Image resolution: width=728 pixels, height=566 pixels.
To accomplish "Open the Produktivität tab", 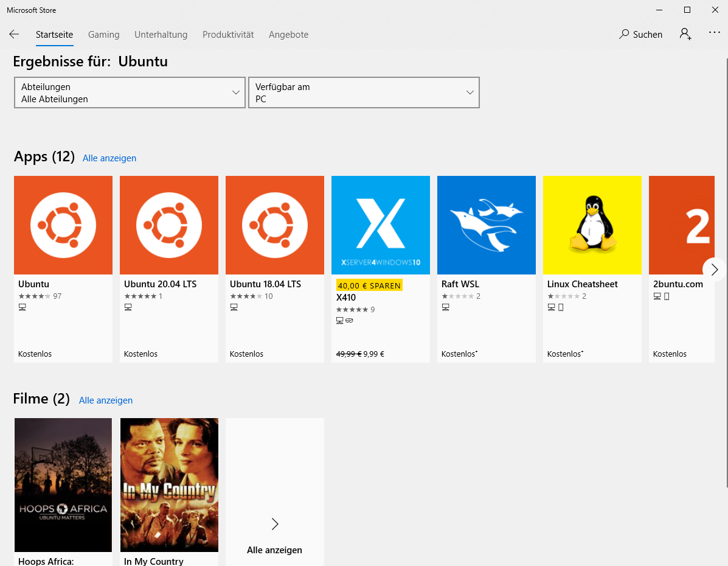I will 228,35.
